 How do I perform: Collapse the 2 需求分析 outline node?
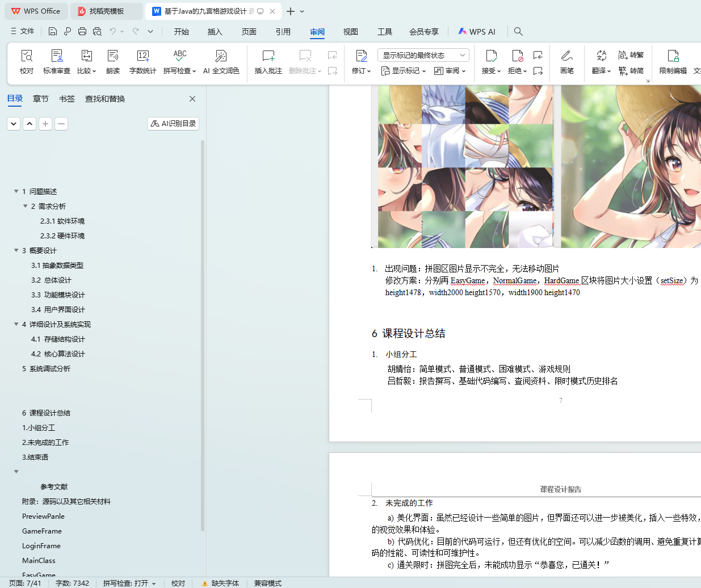(x=26, y=206)
